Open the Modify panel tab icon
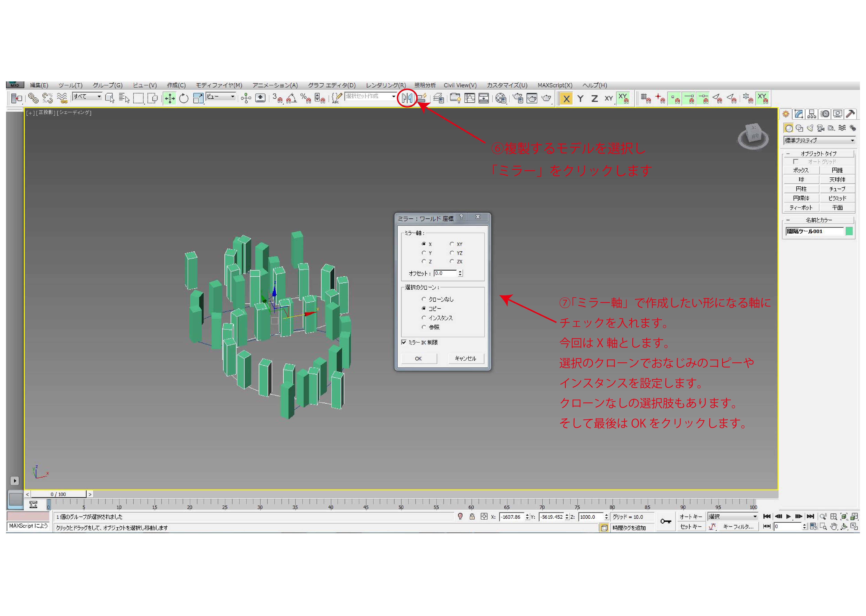This screenshot has height=616, width=866. pyautogui.click(x=799, y=114)
